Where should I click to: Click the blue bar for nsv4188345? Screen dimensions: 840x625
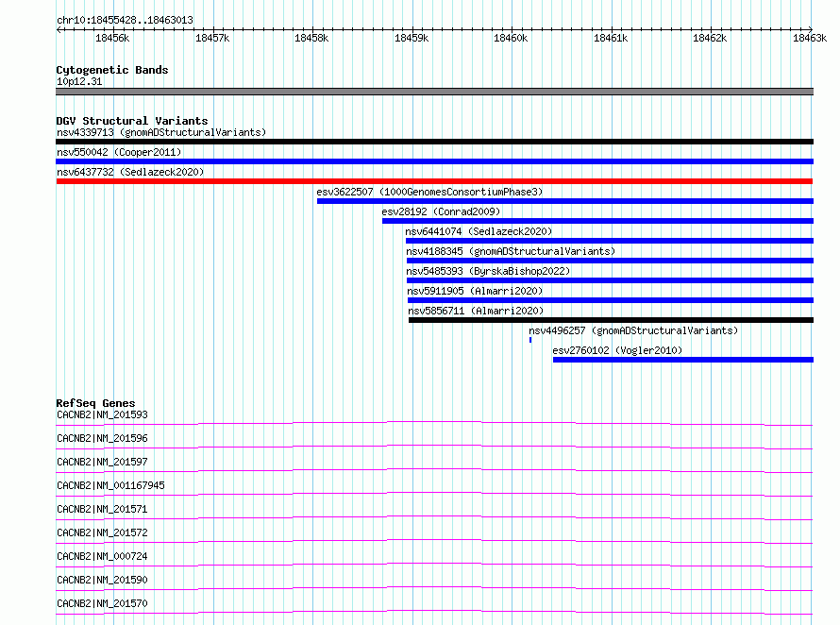pos(610,261)
